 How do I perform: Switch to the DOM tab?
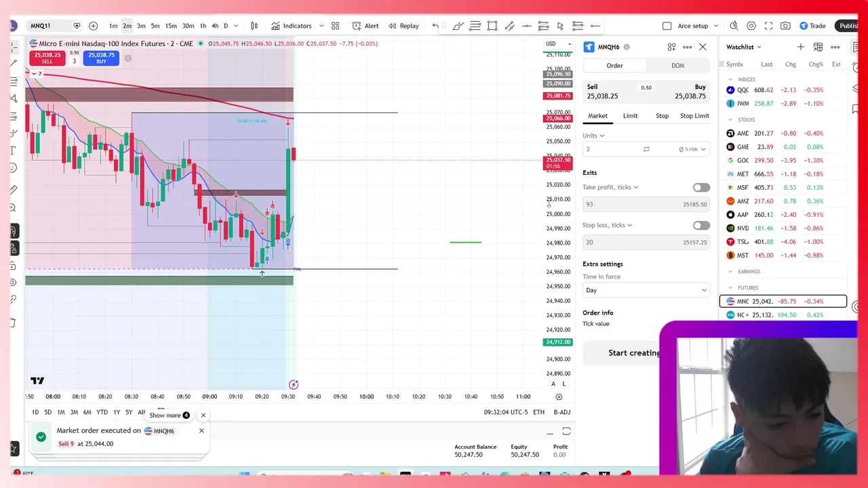[677, 66]
